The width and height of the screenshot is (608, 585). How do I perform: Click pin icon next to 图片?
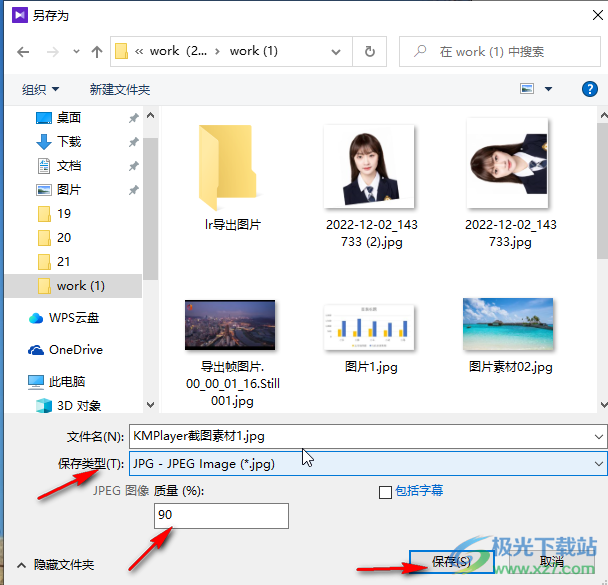[134, 190]
